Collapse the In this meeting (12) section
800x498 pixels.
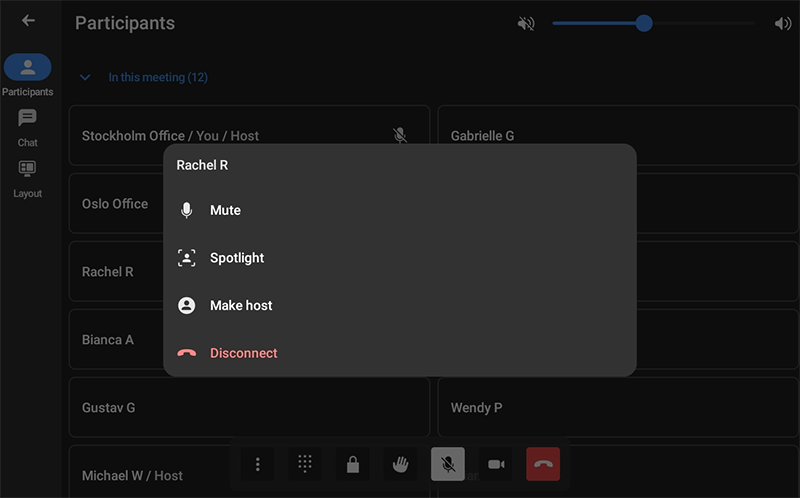click(x=85, y=77)
